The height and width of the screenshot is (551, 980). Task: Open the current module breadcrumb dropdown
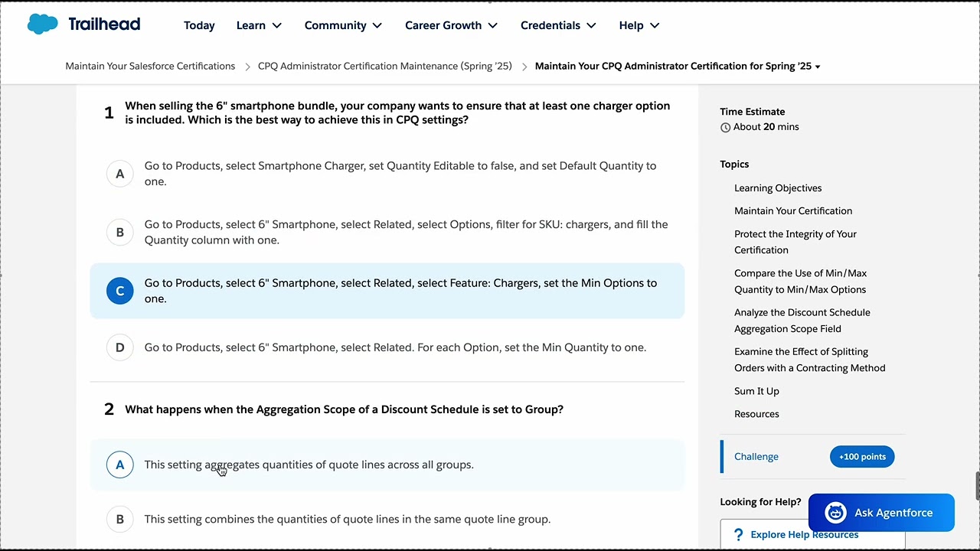[678, 66]
